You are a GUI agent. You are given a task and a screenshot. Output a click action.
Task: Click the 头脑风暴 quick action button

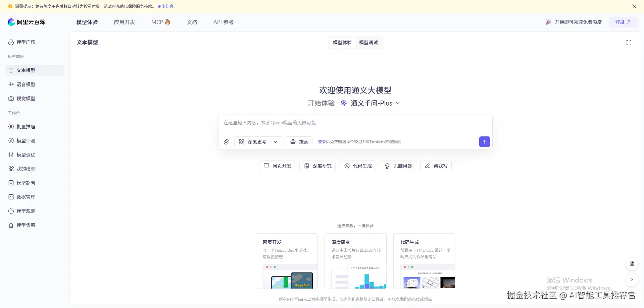point(398,166)
